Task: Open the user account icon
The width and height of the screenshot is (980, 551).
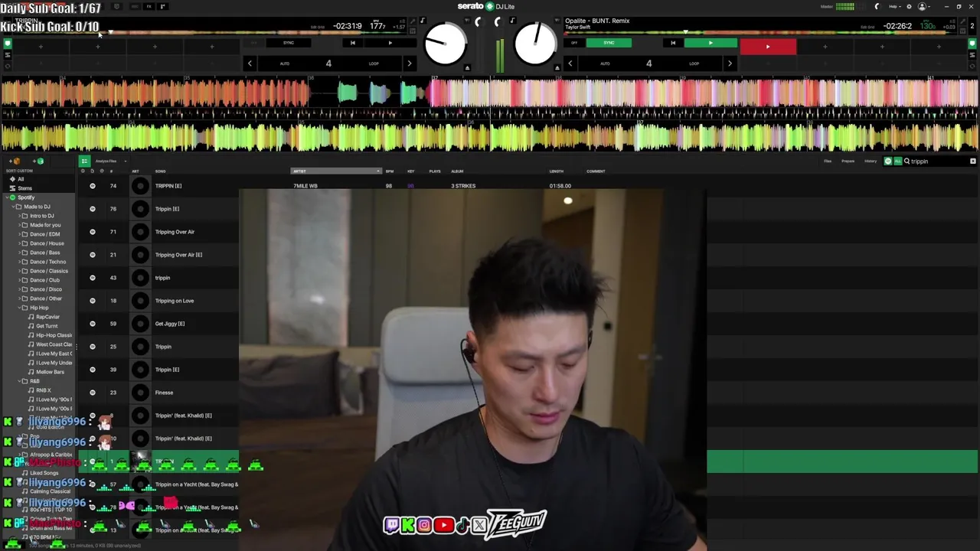Action: tap(922, 7)
